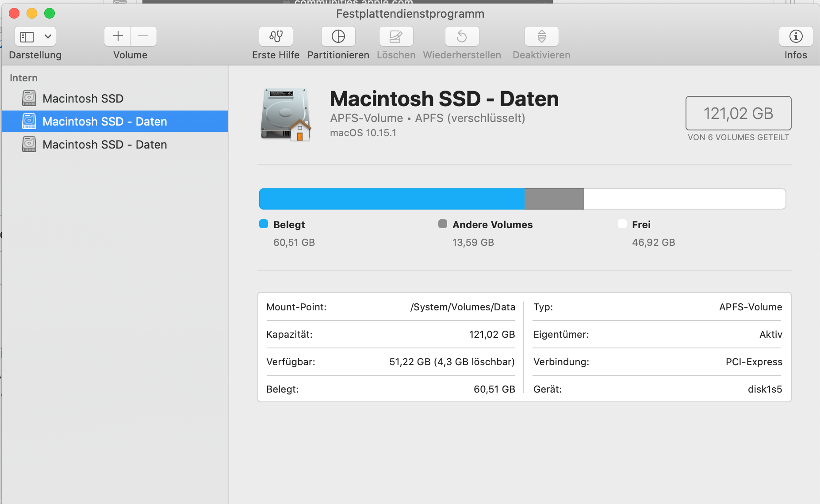Click the green fullscreen window button

coord(50,13)
